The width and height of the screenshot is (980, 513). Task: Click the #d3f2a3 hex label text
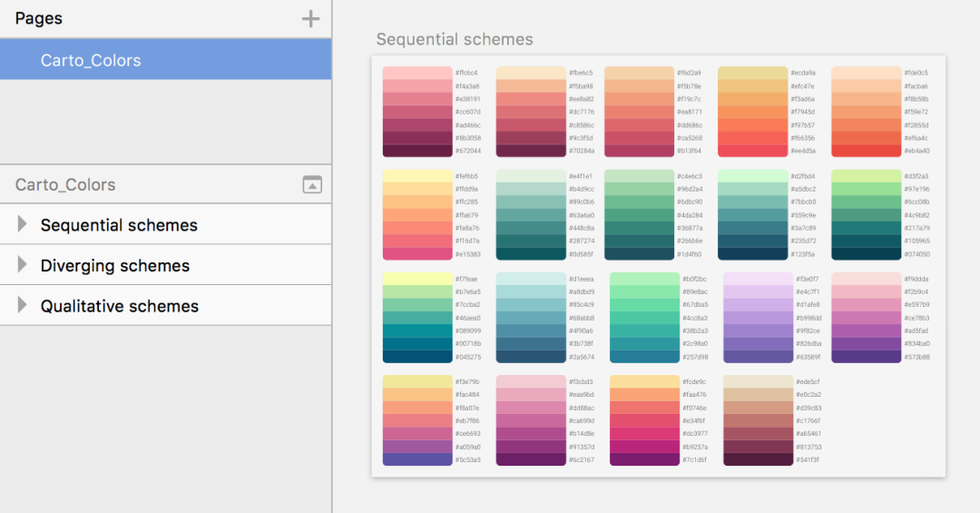(916, 176)
